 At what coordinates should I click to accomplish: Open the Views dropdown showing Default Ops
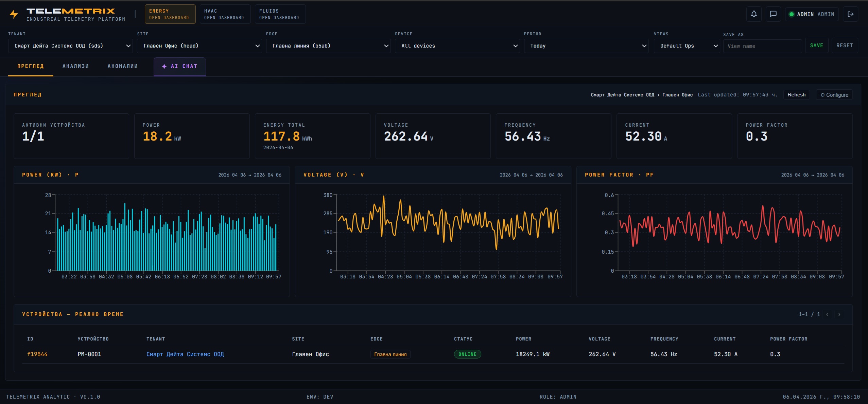tap(686, 45)
